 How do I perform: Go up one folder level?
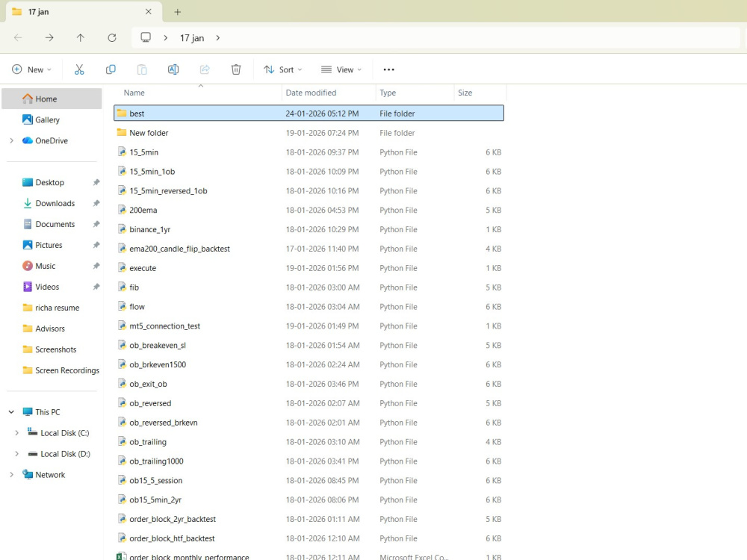tap(81, 37)
